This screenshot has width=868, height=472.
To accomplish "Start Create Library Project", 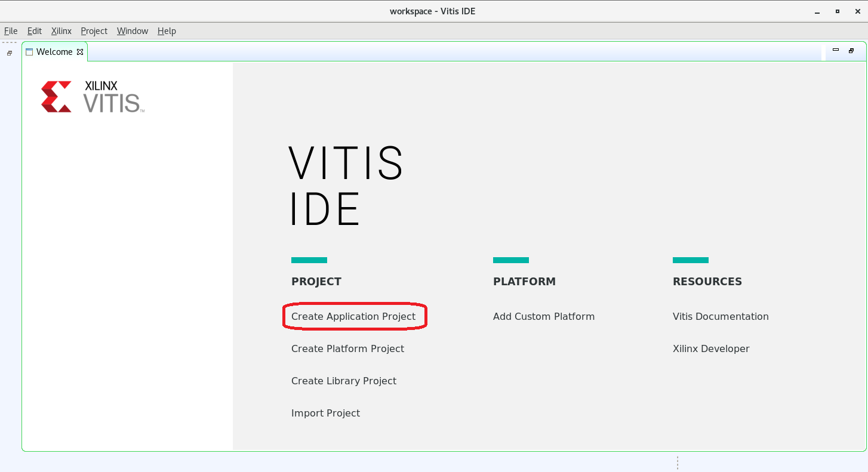I will pos(344,381).
